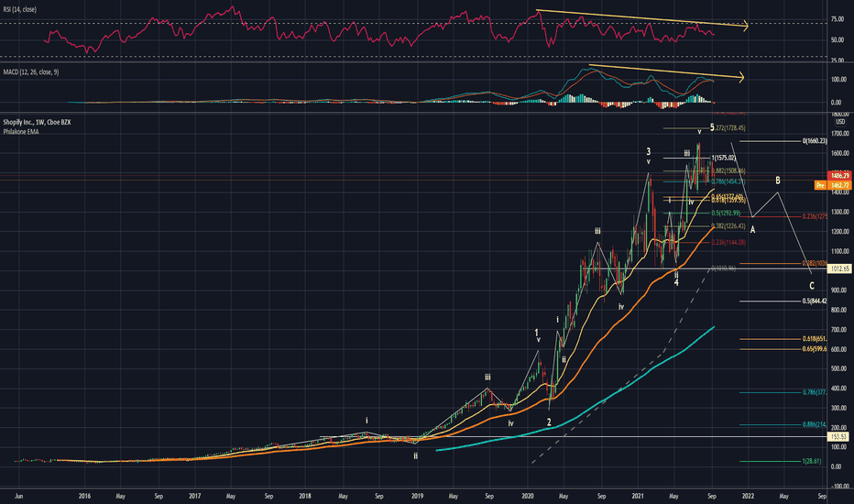Select the 1012.65 horizontal line price tag
Viewport: 854px width, 504px height.
(840, 268)
